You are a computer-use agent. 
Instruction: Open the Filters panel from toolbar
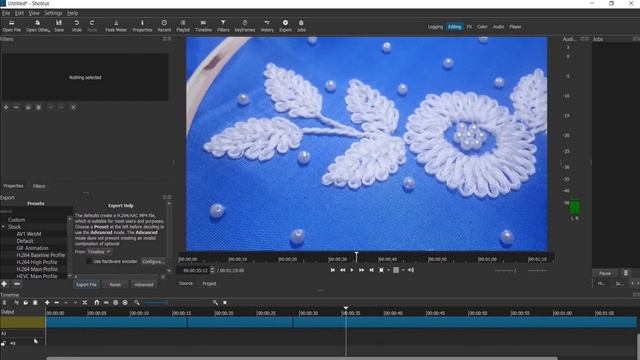click(x=223, y=26)
